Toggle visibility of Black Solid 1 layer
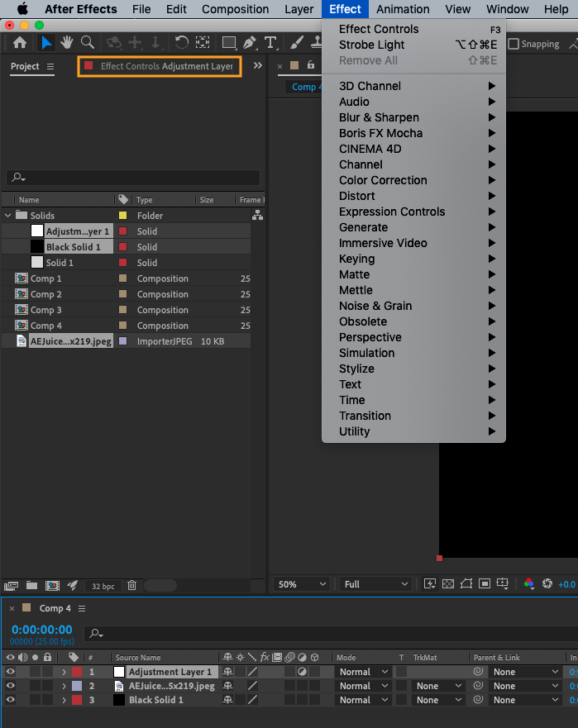 [x=11, y=700]
